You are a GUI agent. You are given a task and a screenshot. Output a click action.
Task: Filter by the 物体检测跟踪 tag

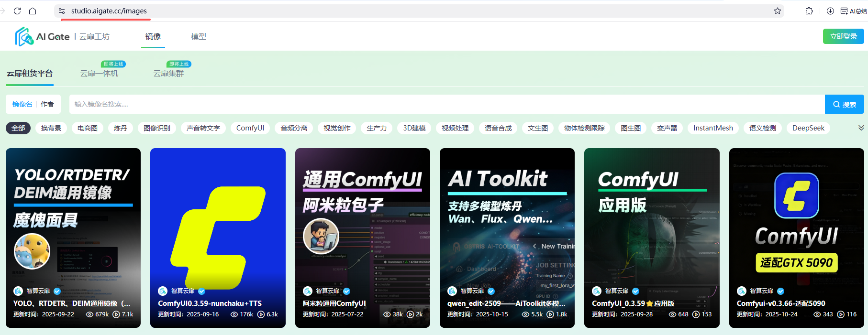(x=584, y=128)
